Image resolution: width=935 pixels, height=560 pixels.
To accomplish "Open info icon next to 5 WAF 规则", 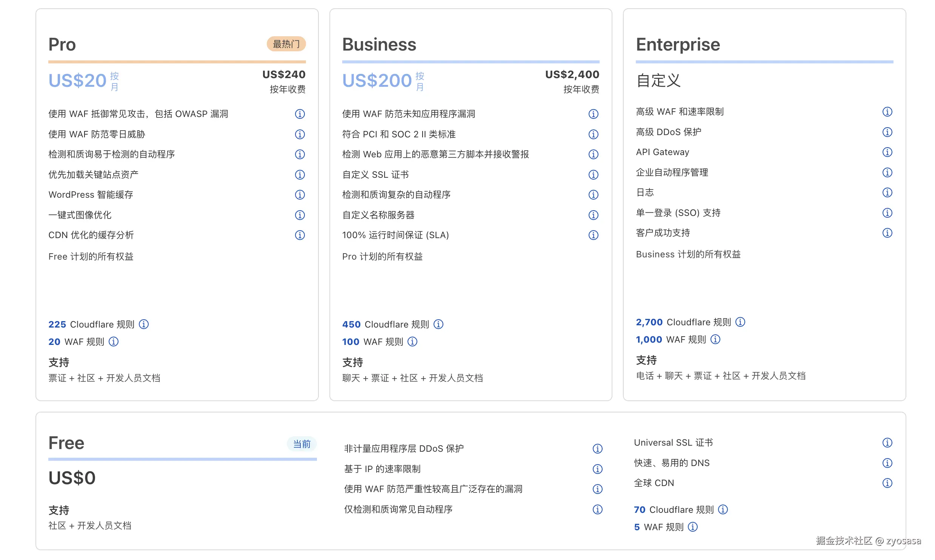I will pos(693,527).
